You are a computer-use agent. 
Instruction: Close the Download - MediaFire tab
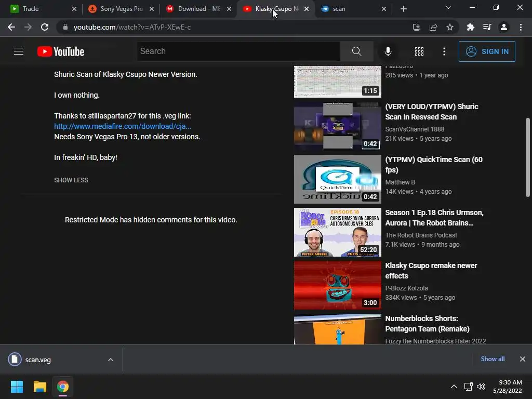[x=229, y=9]
